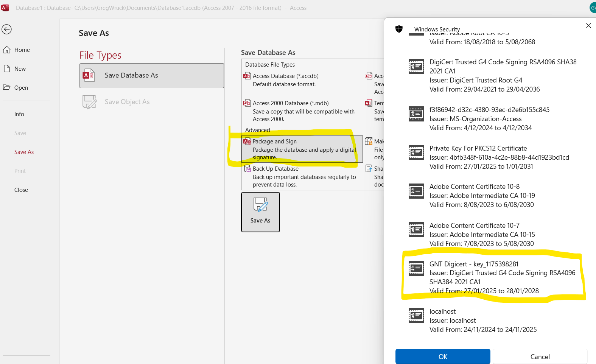Image resolution: width=596 pixels, height=364 pixels.
Task: Click the large Save As button
Action: pyautogui.click(x=260, y=212)
